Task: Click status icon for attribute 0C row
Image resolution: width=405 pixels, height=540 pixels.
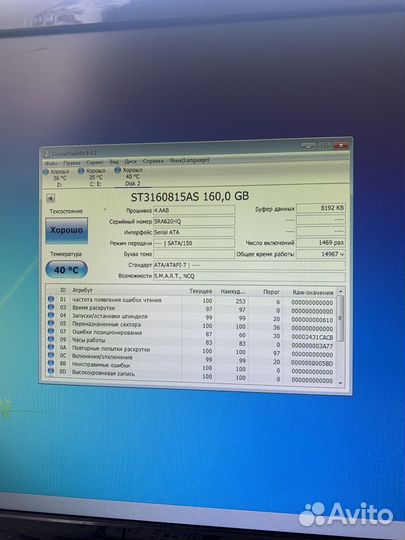Action: (51, 355)
